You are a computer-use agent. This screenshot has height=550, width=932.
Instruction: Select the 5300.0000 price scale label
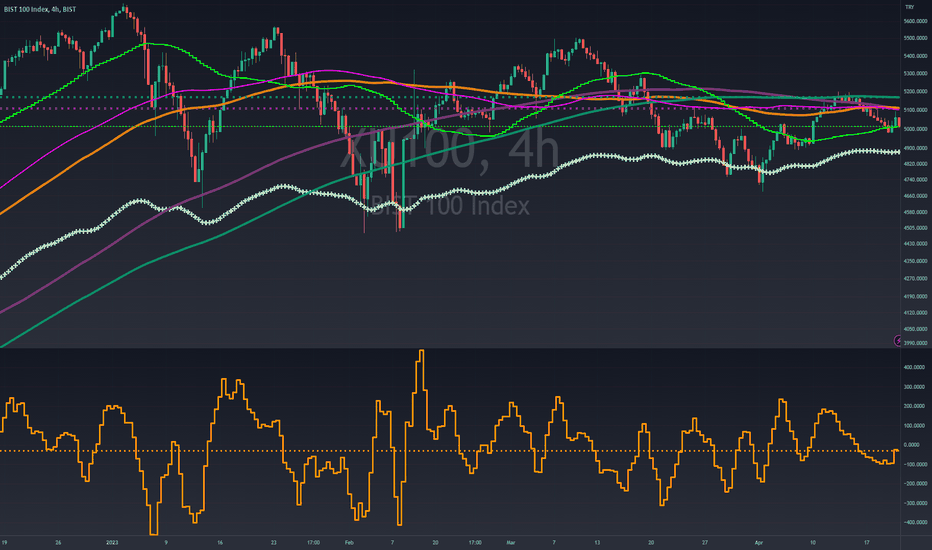(x=915, y=74)
